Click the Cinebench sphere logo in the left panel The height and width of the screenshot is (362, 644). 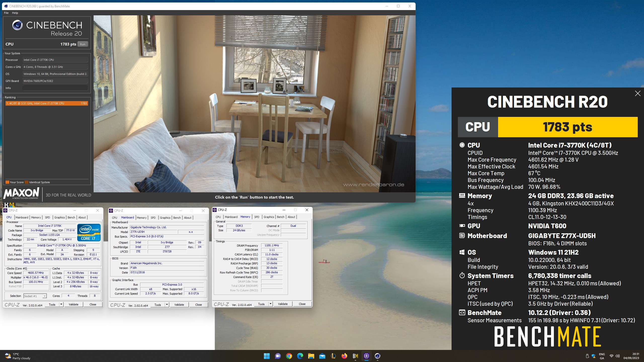point(17,25)
